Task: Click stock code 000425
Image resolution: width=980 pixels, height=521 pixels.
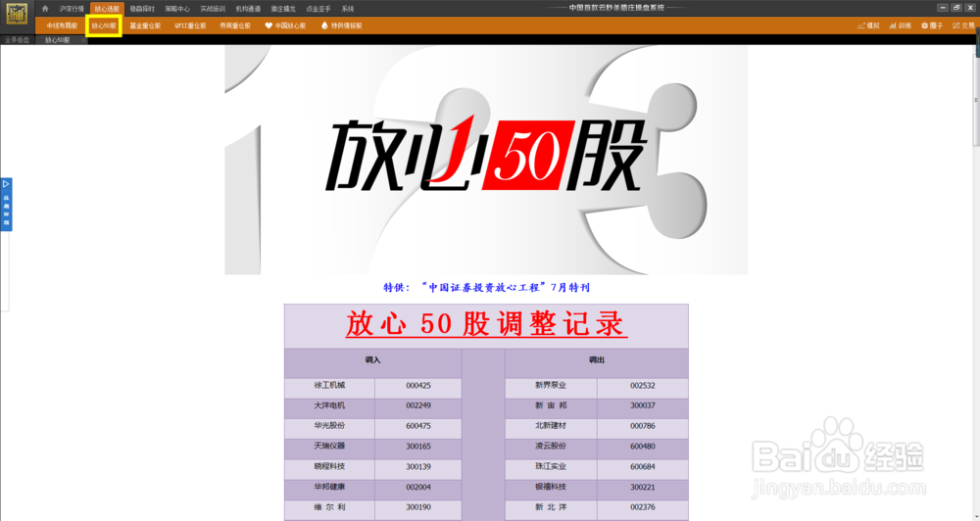Action: coord(418,386)
